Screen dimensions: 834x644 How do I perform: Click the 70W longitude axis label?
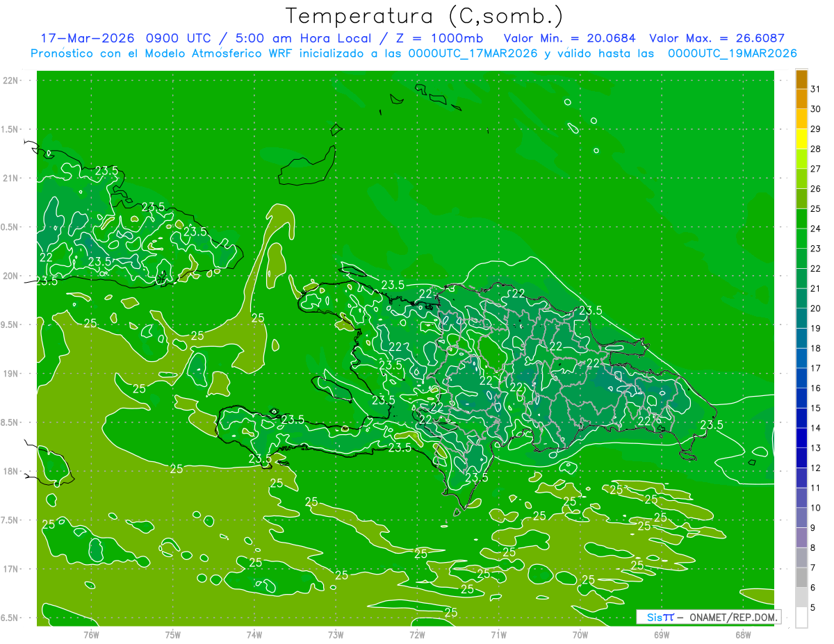[580, 635]
